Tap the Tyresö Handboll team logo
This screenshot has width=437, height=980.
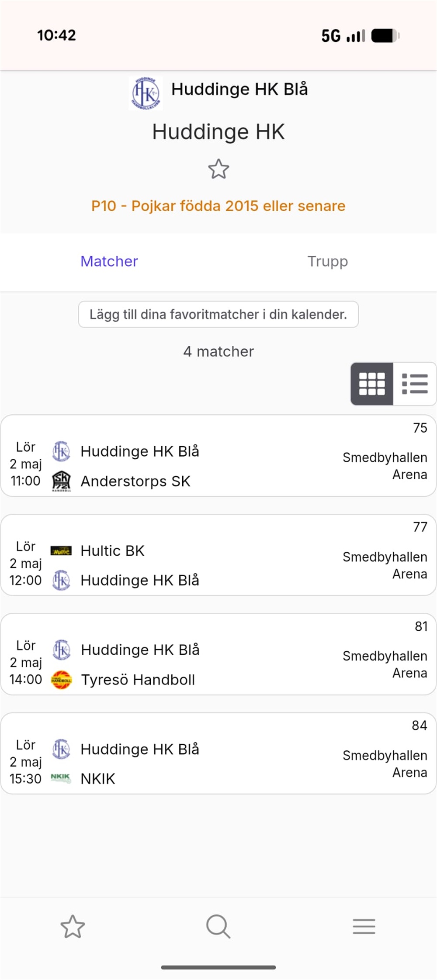click(61, 680)
